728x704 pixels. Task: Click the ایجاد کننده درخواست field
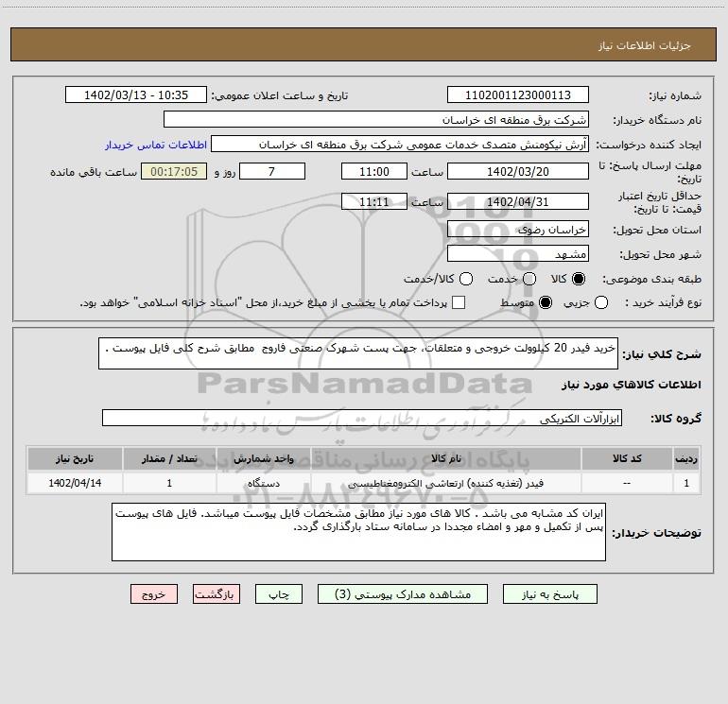400,144
